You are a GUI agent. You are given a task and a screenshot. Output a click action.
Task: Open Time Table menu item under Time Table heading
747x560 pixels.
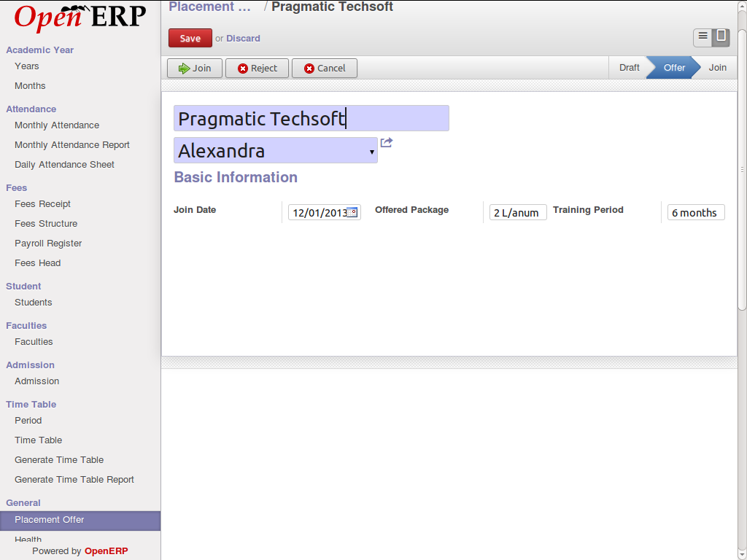pos(38,440)
